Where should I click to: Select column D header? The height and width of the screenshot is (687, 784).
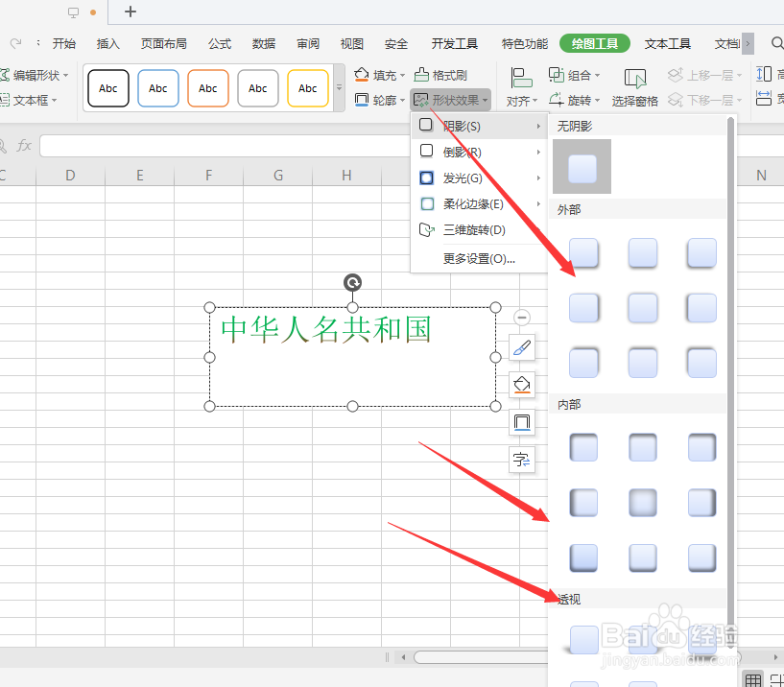(x=70, y=176)
